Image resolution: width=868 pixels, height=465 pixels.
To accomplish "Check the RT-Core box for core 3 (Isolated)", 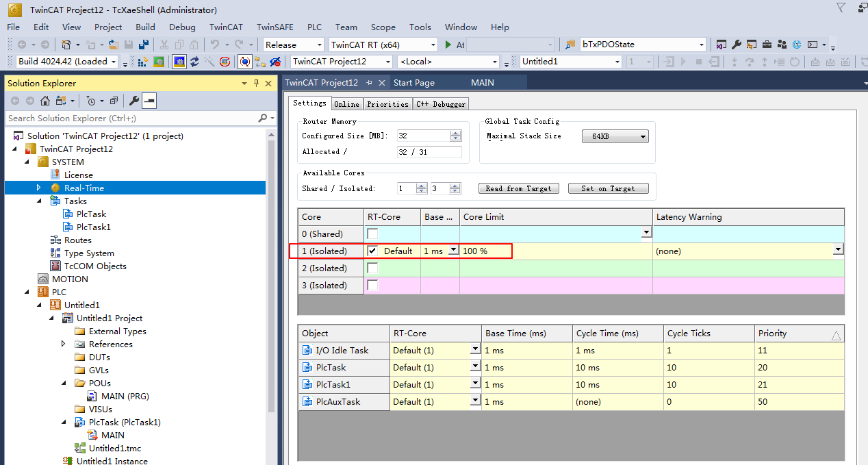I will [x=372, y=285].
